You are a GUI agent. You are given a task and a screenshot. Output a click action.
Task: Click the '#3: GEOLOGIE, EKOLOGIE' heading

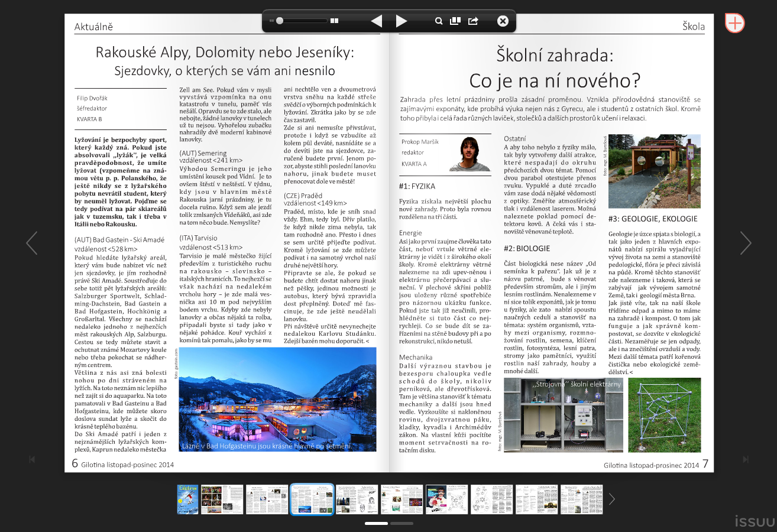[653, 218]
